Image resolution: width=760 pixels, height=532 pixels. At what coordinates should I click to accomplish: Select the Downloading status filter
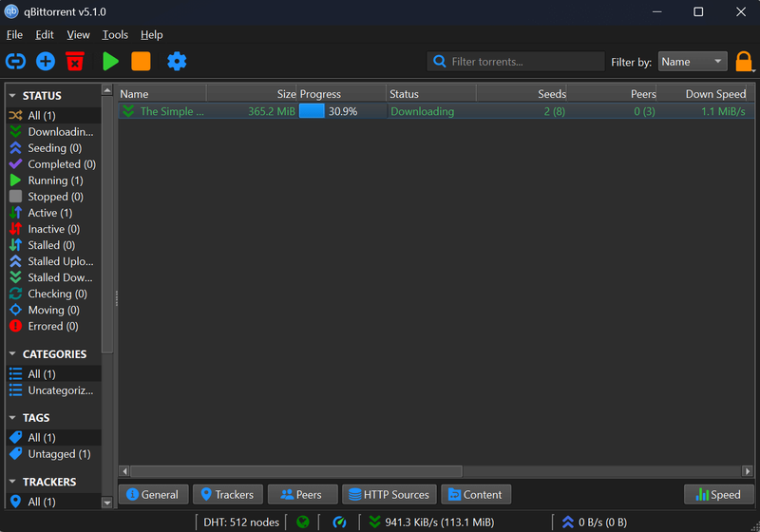pyautogui.click(x=53, y=132)
